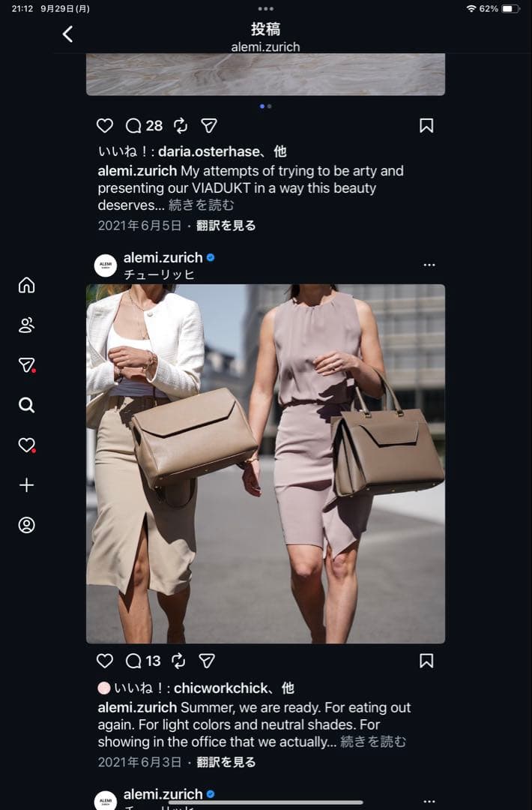Open chicworkchick profile from likes
This screenshot has width=532, height=810.
pyautogui.click(x=221, y=688)
